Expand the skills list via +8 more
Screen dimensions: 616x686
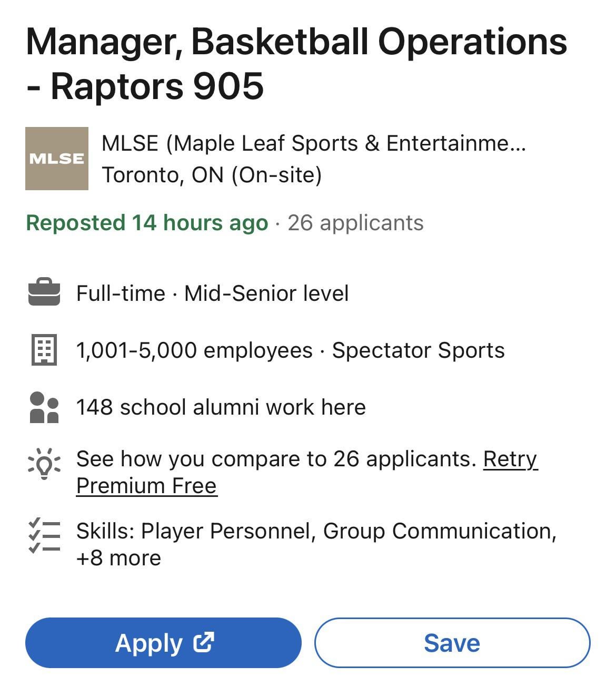click(x=118, y=558)
